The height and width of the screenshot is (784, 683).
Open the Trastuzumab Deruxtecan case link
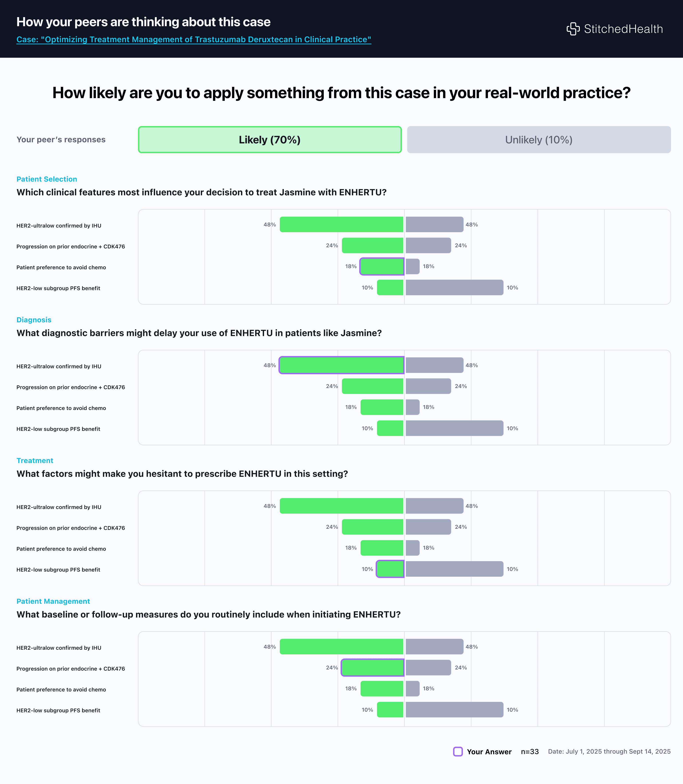(x=194, y=39)
